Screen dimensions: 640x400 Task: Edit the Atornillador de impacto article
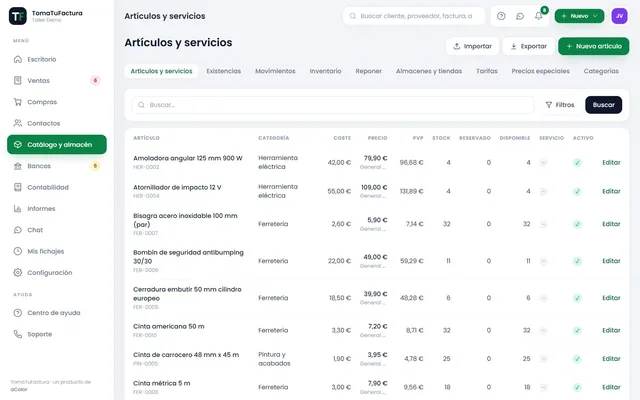tap(611, 191)
